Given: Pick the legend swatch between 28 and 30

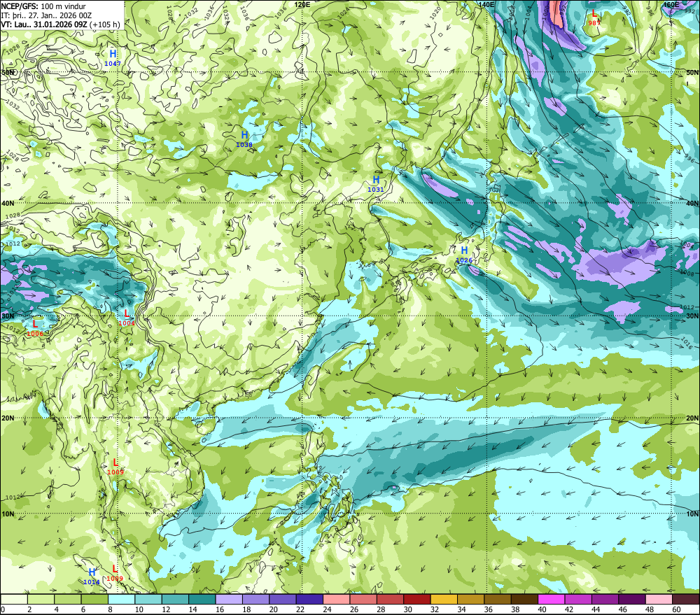Looking at the screenshot, I should pos(390,600).
